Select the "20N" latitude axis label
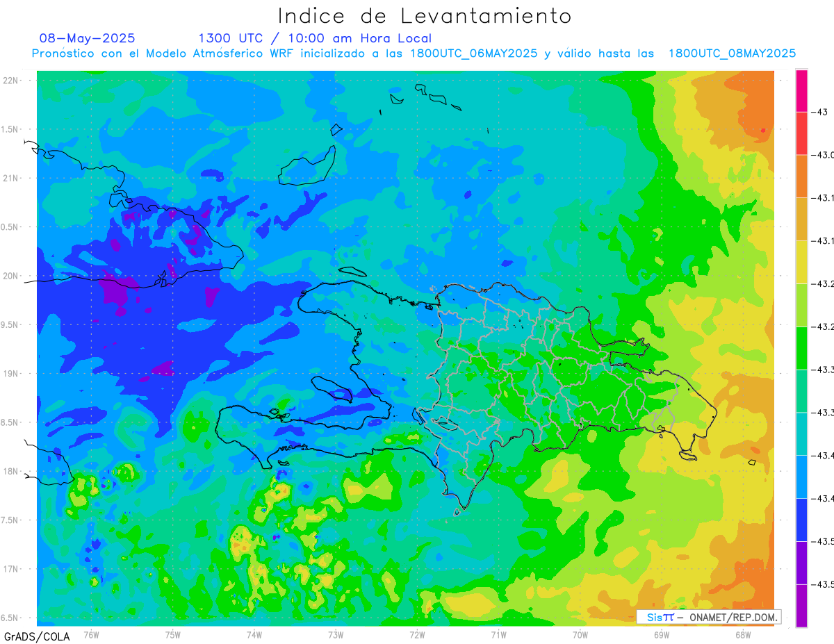 click(x=11, y=276)
